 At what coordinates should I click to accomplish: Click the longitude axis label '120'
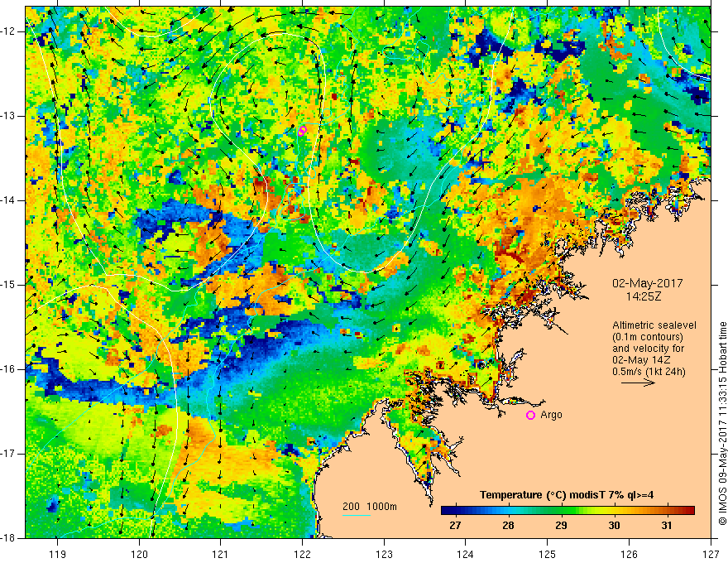139,554
